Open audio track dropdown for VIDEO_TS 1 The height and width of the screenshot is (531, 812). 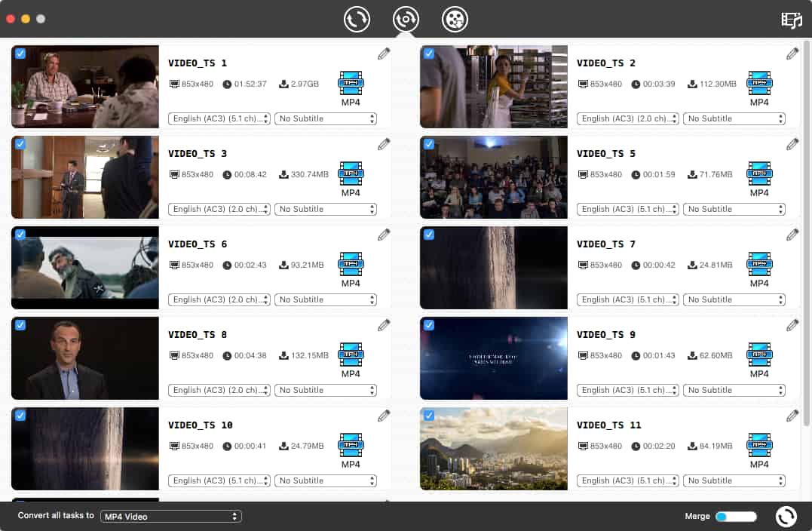tap(219, 118)
